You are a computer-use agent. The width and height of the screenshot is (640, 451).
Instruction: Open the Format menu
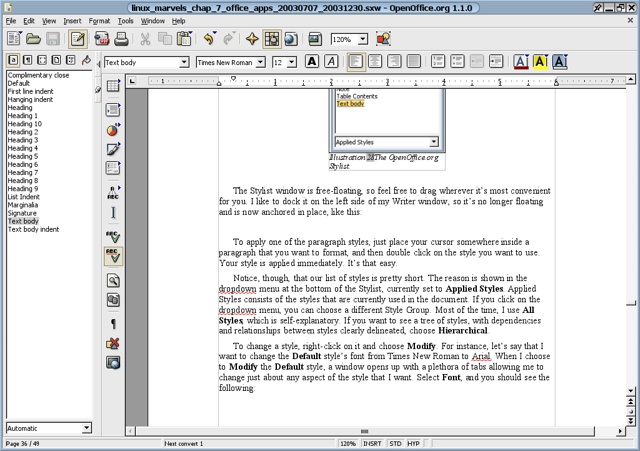pos(99,20)
